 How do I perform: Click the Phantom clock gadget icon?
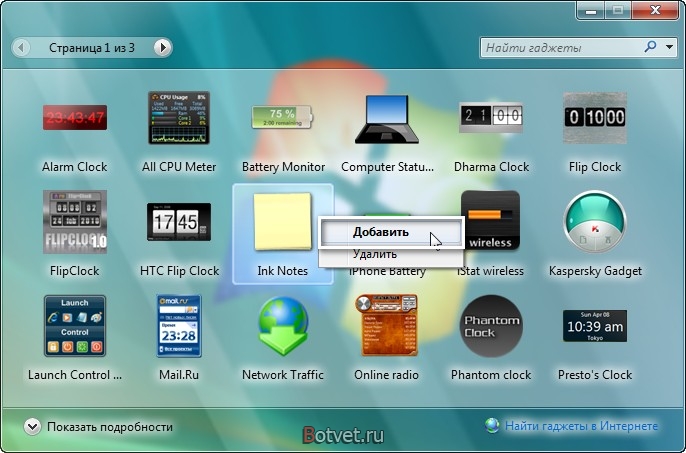491,326
